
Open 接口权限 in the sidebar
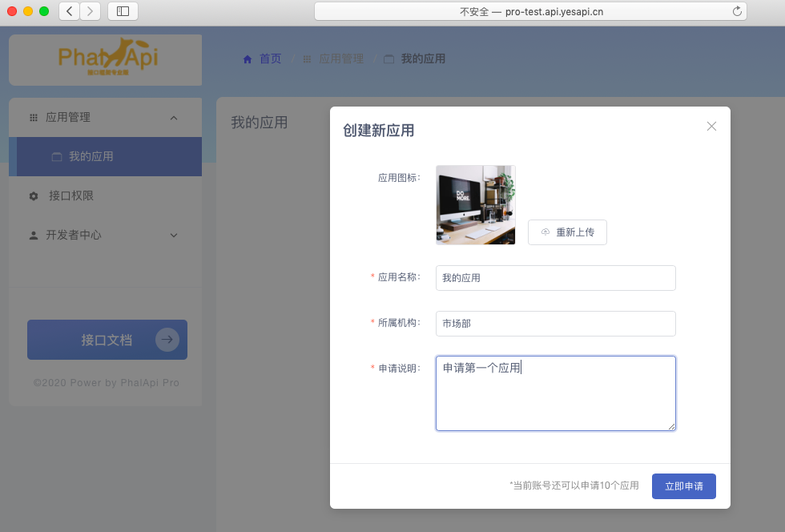tap(70, 196)
